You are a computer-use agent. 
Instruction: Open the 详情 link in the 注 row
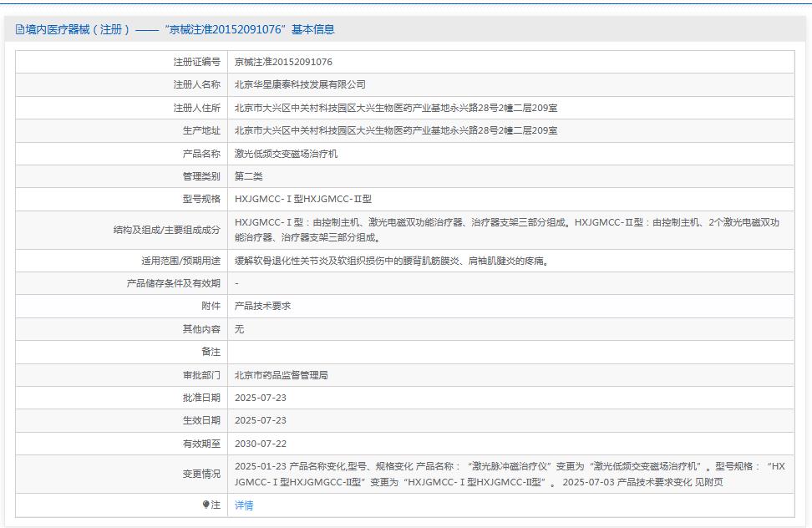(x=243, y=505)
